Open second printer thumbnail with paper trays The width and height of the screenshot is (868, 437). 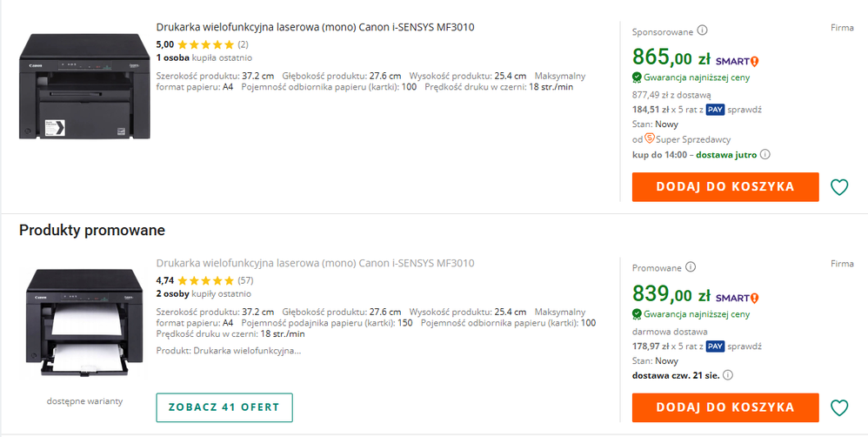[x=83, y=324]
